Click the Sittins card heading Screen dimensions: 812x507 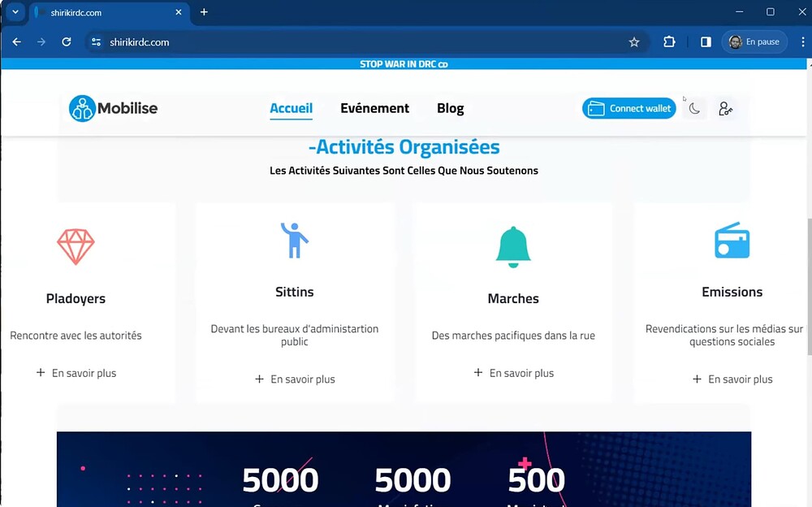tap(294, 292)
